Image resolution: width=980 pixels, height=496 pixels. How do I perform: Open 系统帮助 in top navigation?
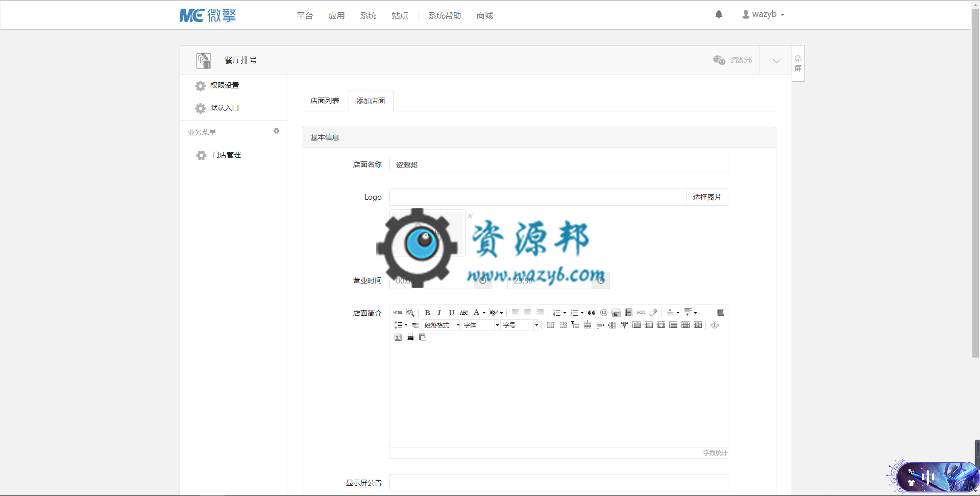click(445, 16)
